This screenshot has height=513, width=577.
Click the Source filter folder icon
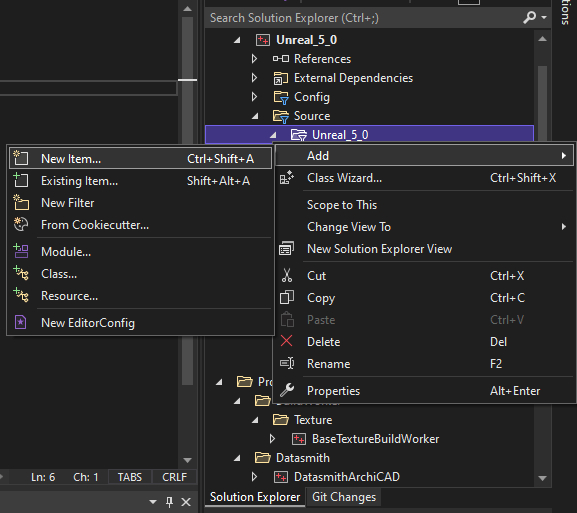[281, 116]
